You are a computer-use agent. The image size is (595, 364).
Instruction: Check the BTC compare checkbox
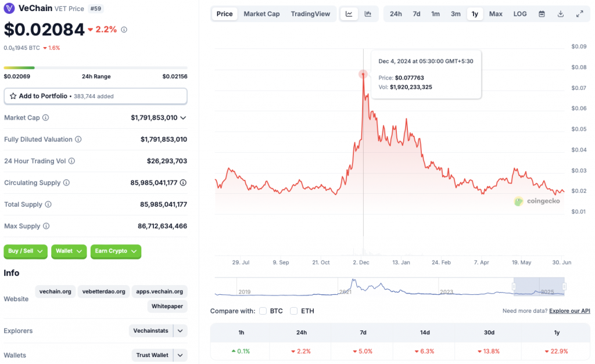(x=263, y=311)
